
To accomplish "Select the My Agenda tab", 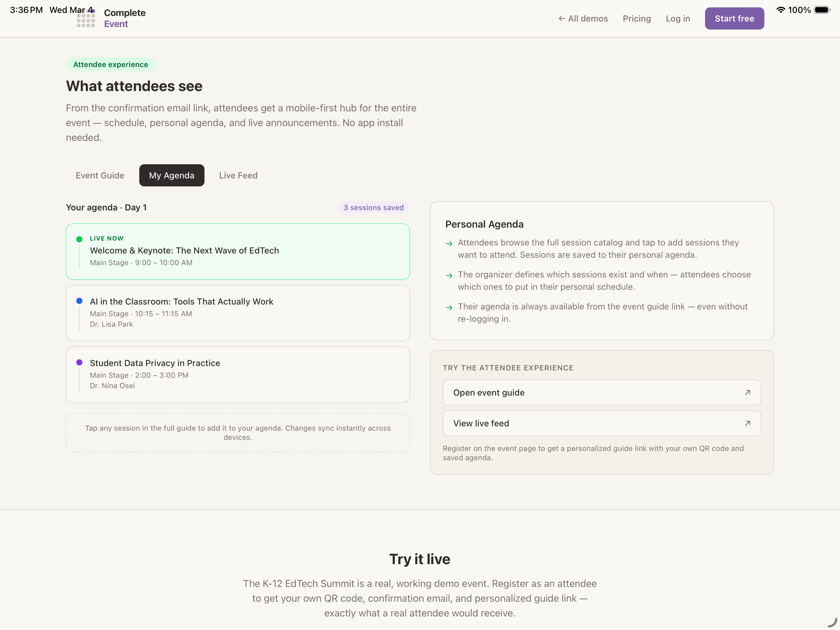I will [172, 176].
